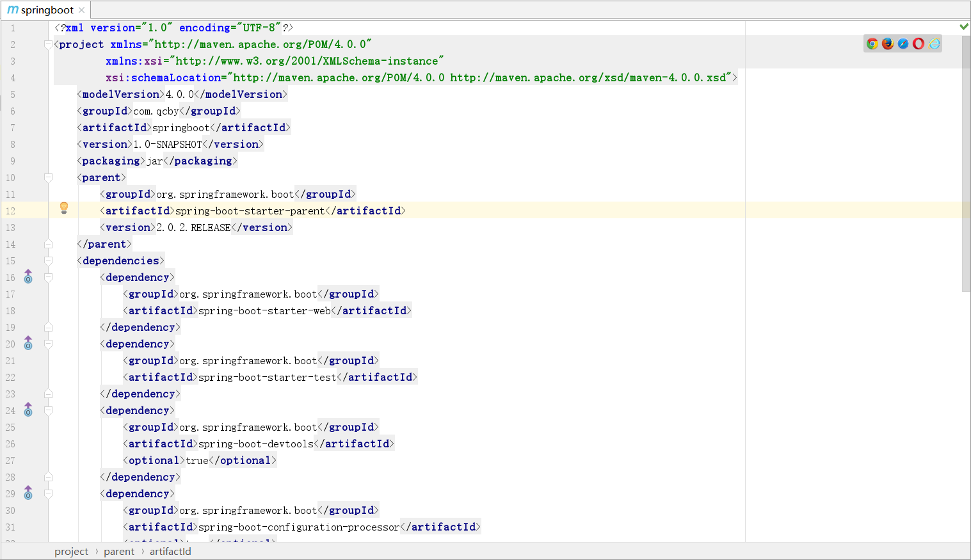The image size is (971, 560).
Task: Open pom in Firefox browser icon
Action: (x=887, y=44)
